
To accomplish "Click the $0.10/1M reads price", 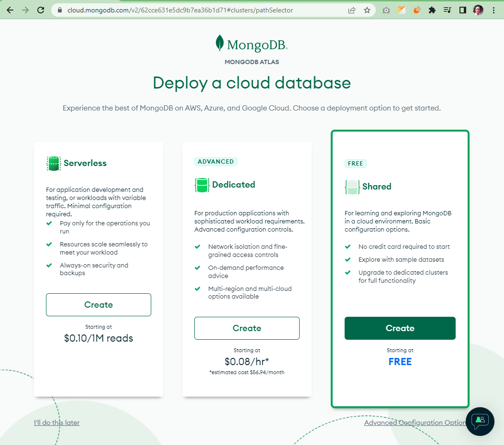I will click(x=98, y=338).
